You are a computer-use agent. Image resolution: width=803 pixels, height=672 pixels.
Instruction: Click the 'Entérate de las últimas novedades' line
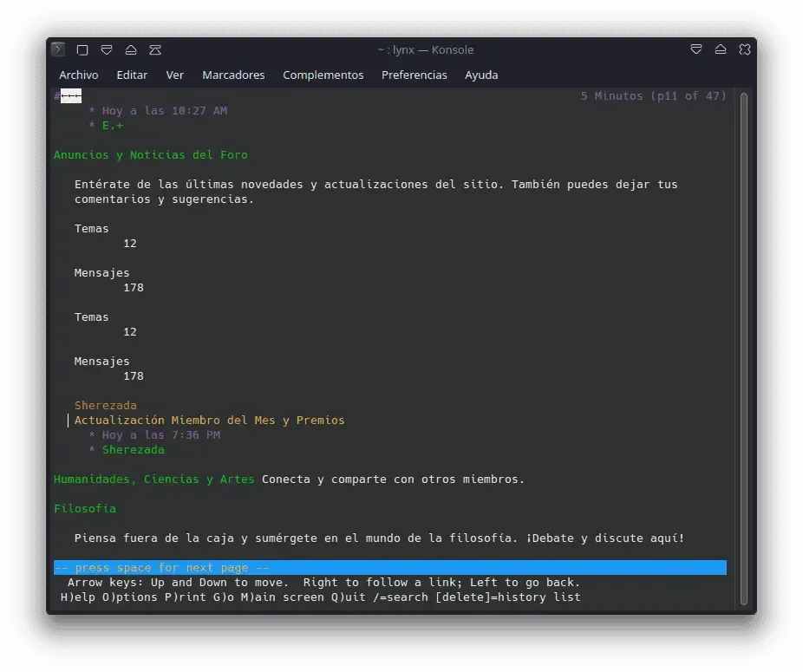tap(375, 185)
